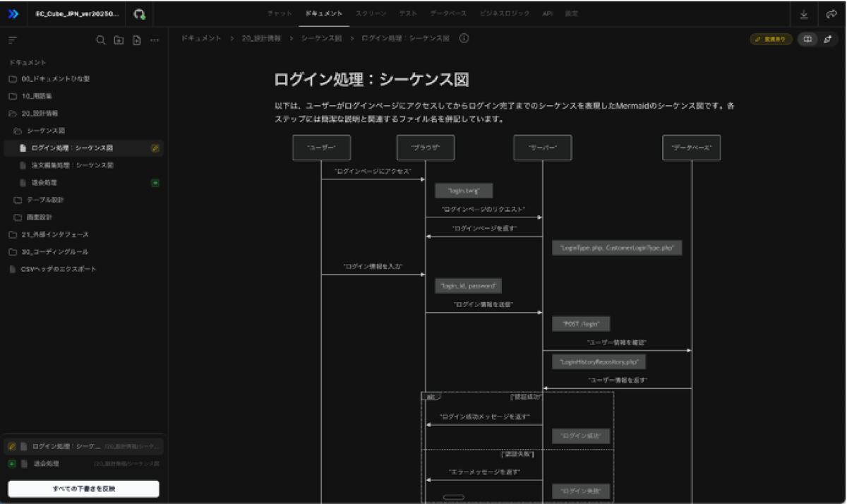The image size is (847, 504).
Task: Switch to reading view with book icon
Action: (x=807, y=40)
